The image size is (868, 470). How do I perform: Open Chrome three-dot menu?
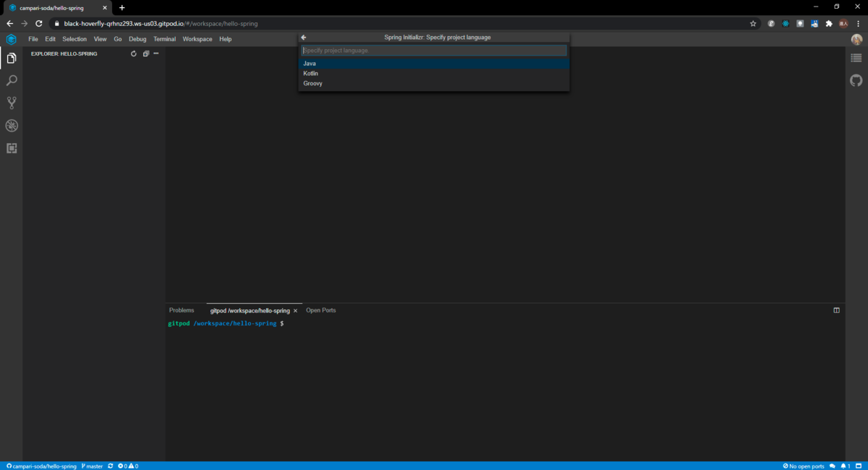pos(858,23)
